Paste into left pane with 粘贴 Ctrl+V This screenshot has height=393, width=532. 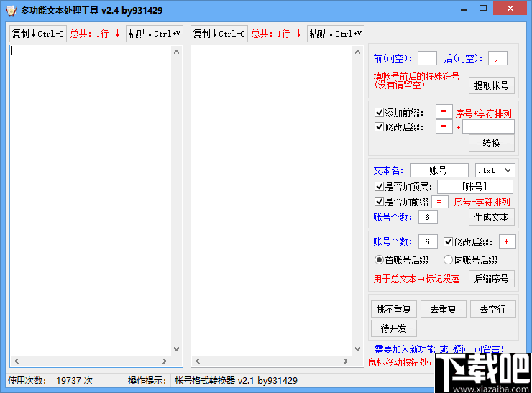(x=155, y=34)
